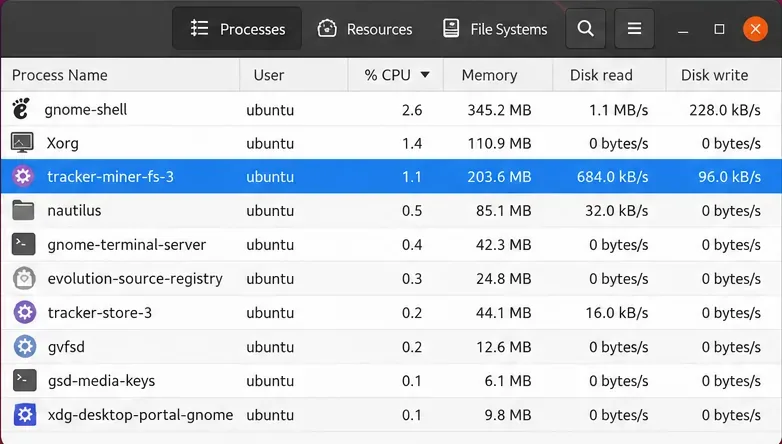Open the search button in header bar
Image resolution: width=782 pixels, height=444 pixels.
(586, 29)
